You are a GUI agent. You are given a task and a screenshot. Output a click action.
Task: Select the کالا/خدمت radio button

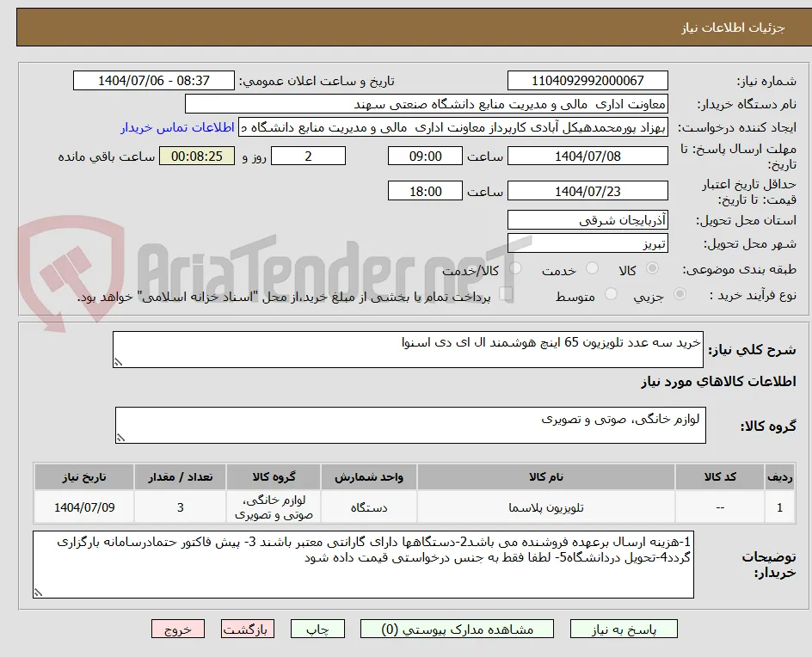click(x=515, y=268)
